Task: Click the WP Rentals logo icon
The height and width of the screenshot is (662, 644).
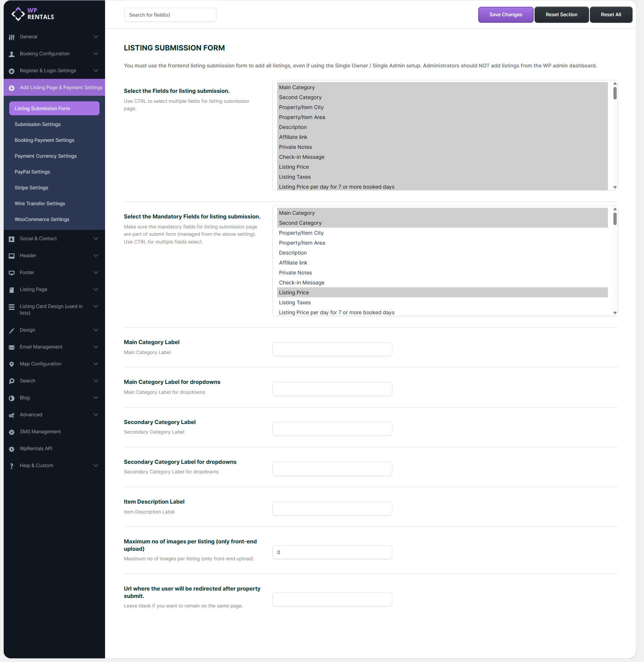Action: [18, 14]
